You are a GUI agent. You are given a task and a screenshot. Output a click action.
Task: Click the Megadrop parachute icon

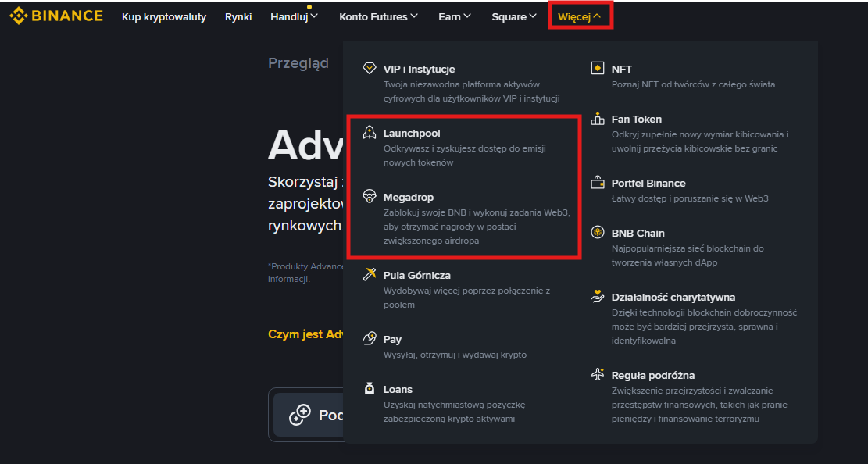point(370,197)
